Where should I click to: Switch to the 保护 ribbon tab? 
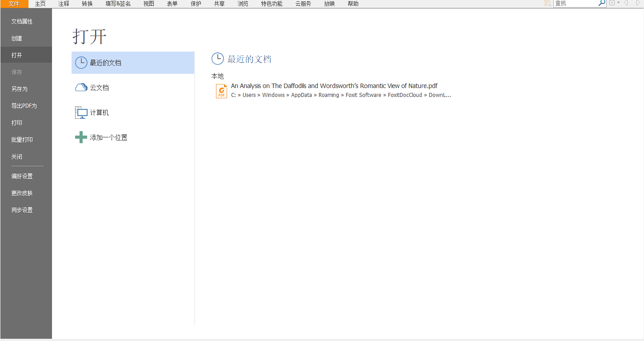[x=196, y=4]
